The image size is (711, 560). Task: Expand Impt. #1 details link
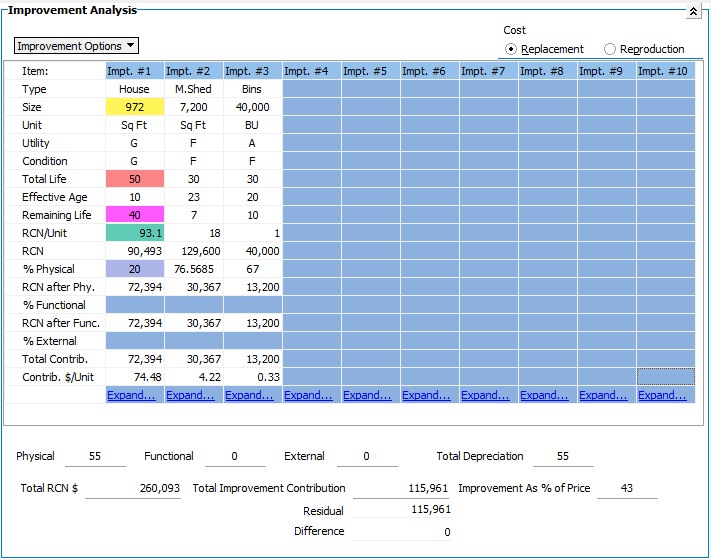point(131,395)
